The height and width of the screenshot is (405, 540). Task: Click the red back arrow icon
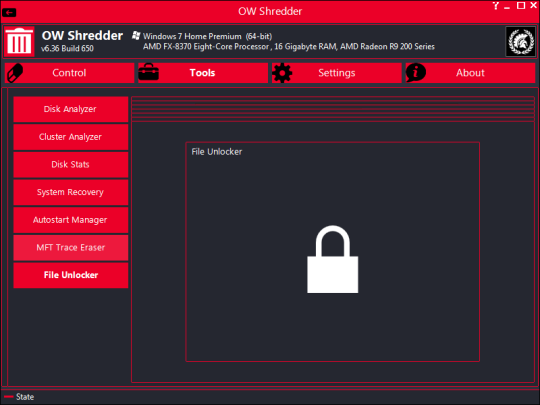coord(9,13)
